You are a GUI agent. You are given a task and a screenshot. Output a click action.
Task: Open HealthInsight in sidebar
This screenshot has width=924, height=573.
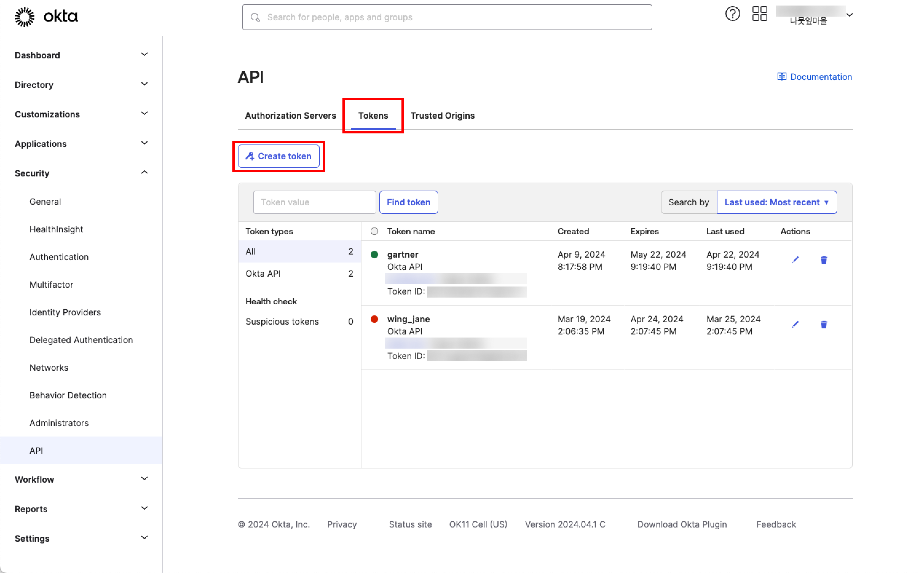pos(56,229)
